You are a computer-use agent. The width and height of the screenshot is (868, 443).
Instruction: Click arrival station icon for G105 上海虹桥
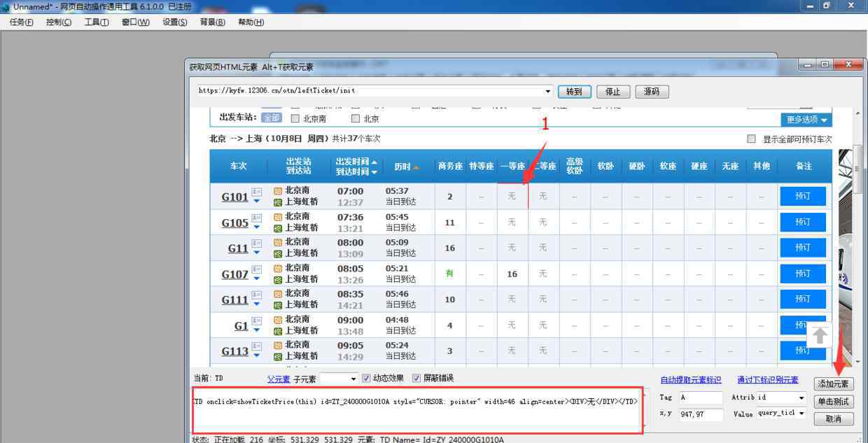(x=278, y=228)
